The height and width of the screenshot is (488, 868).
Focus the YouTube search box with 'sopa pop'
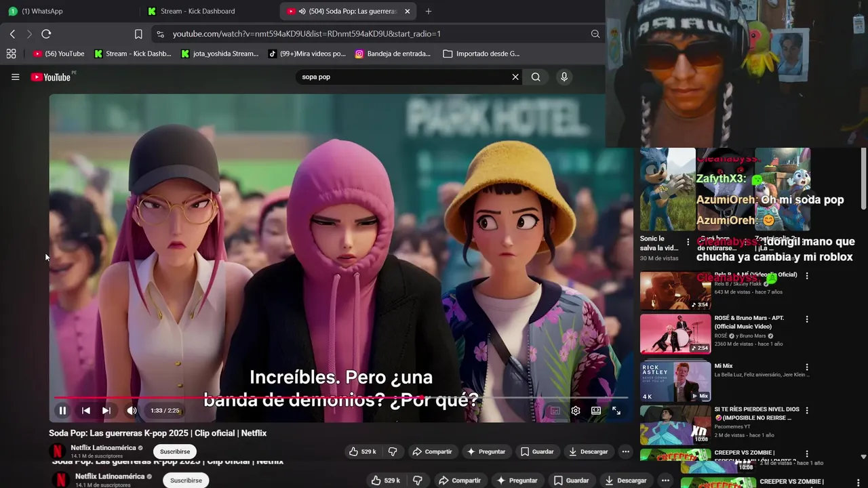click(403, 77)
